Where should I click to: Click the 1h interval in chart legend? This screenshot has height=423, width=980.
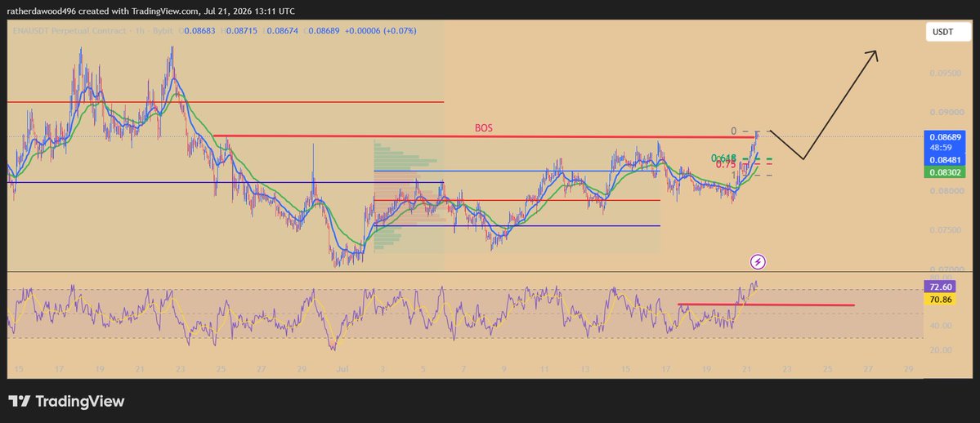[139, 30]
